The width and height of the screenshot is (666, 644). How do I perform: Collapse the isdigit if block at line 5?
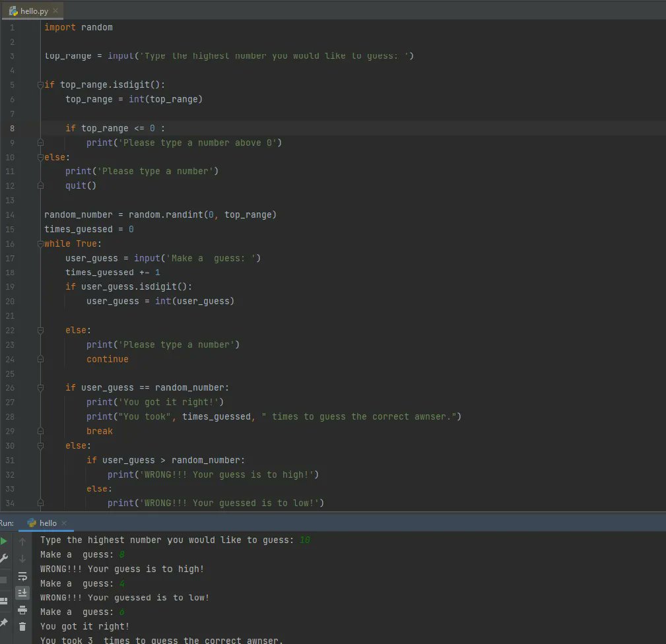point(40,84)
